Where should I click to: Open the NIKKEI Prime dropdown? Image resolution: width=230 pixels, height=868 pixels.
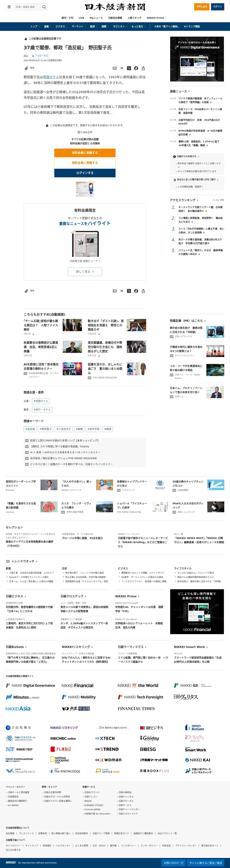[157, 18]
